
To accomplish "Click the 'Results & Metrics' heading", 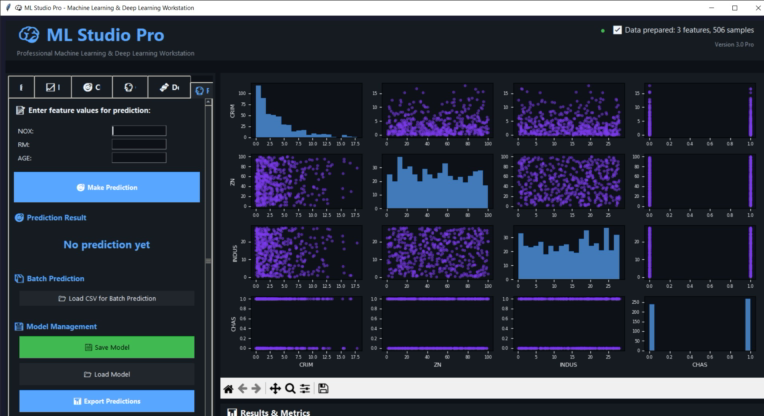I will [x=275, y=412].
